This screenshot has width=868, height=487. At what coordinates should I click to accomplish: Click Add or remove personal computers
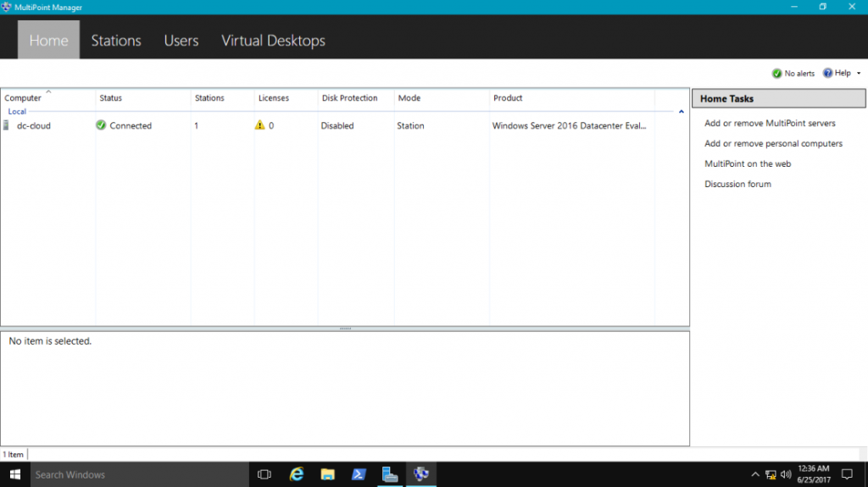pyautogui.click(x=773, y=143)
